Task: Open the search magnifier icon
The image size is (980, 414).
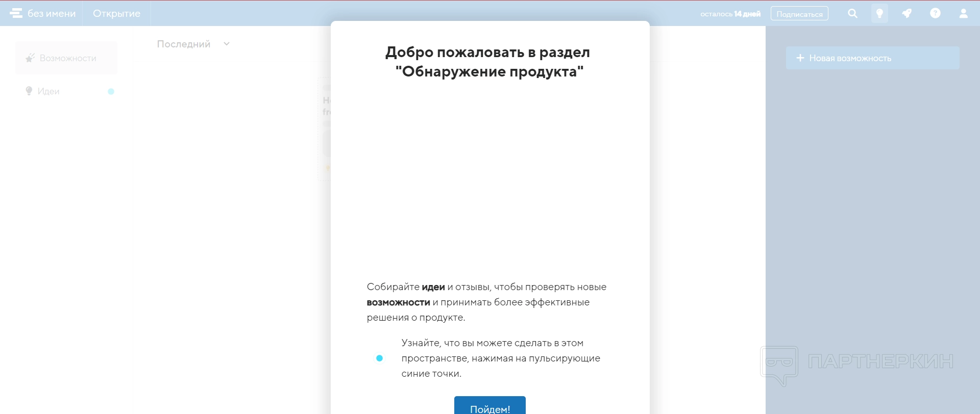Action: [852, 13]
